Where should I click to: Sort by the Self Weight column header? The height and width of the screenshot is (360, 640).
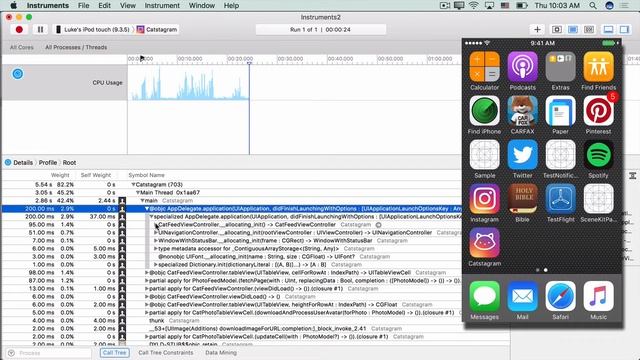96,175
